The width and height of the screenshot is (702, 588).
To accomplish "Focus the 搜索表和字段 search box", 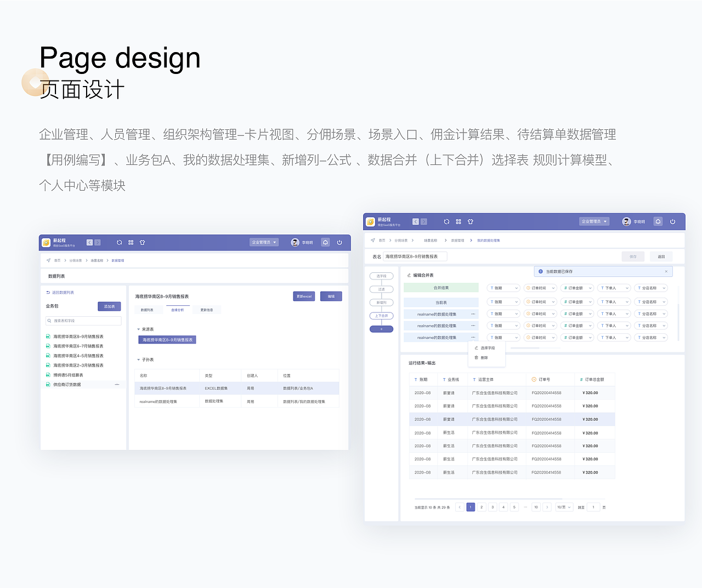I will tap(83, 321).
